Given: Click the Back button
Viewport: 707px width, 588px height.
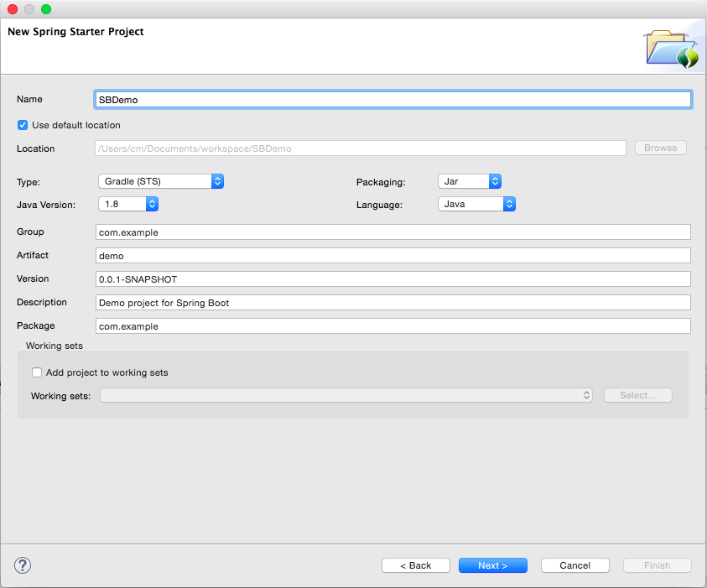Looking at the screenshot, I should pos(415,565).
